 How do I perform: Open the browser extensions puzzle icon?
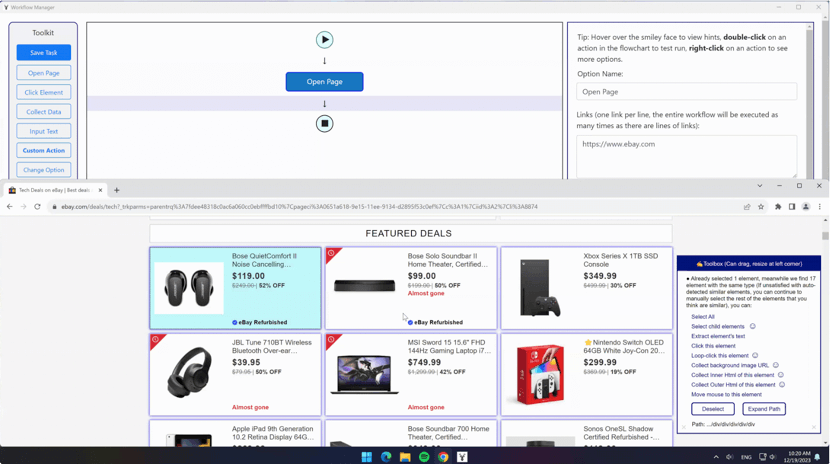[778, 207]
